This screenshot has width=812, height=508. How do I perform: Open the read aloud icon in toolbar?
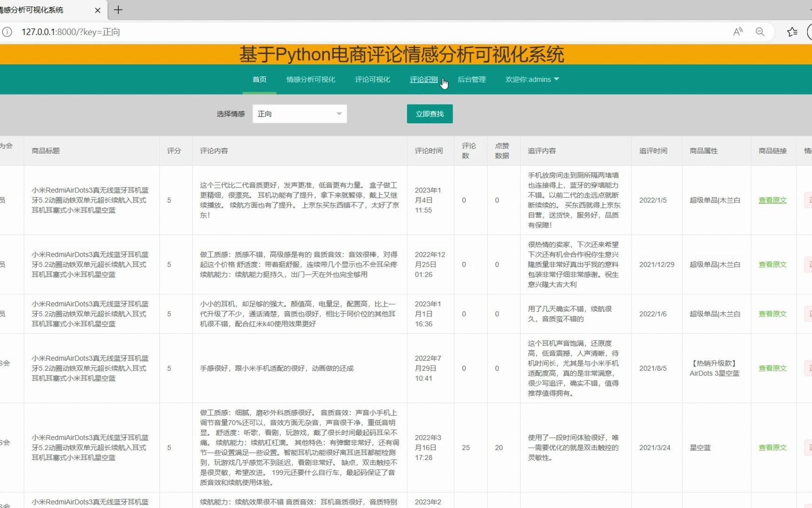point(737,32)
